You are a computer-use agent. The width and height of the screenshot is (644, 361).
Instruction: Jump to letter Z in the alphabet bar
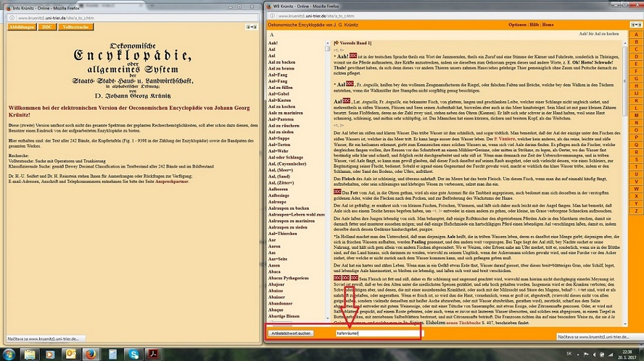pos(636,211)
